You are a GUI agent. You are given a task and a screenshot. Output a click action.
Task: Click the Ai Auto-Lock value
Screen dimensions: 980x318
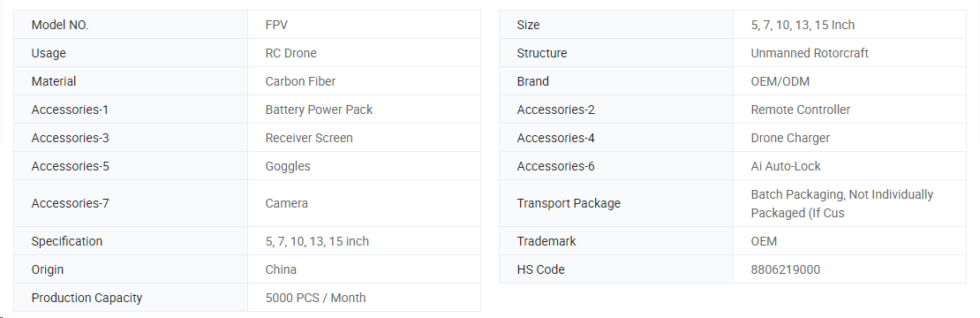coord(786,166)
